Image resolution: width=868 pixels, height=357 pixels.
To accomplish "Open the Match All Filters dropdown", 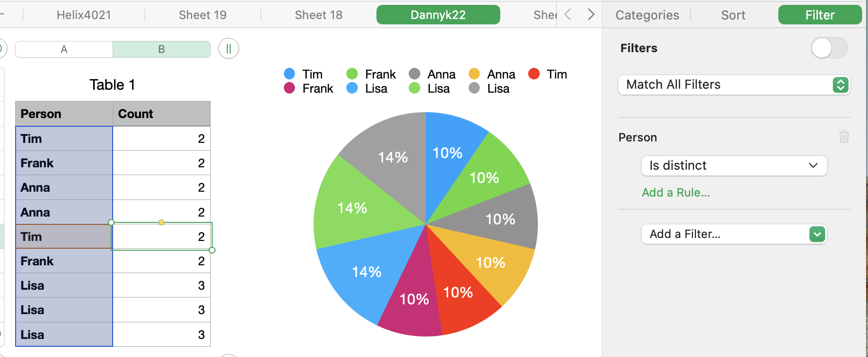I will pos(734,85).
